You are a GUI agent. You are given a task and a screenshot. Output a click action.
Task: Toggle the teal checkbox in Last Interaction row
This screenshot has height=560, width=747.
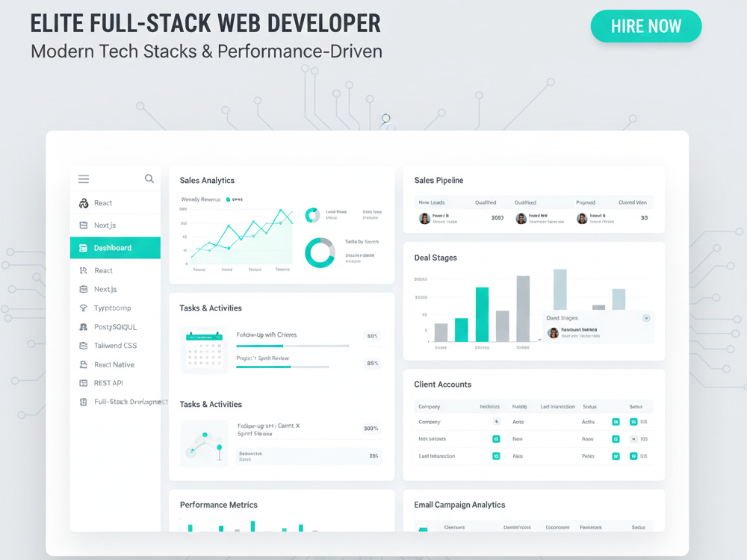click(496, 456)
